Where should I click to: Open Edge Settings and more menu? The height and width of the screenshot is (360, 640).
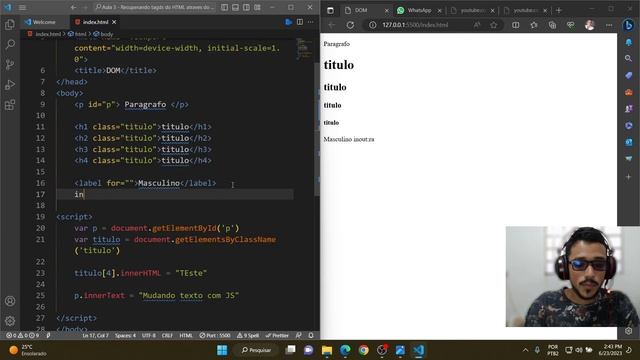pos(609,25)
